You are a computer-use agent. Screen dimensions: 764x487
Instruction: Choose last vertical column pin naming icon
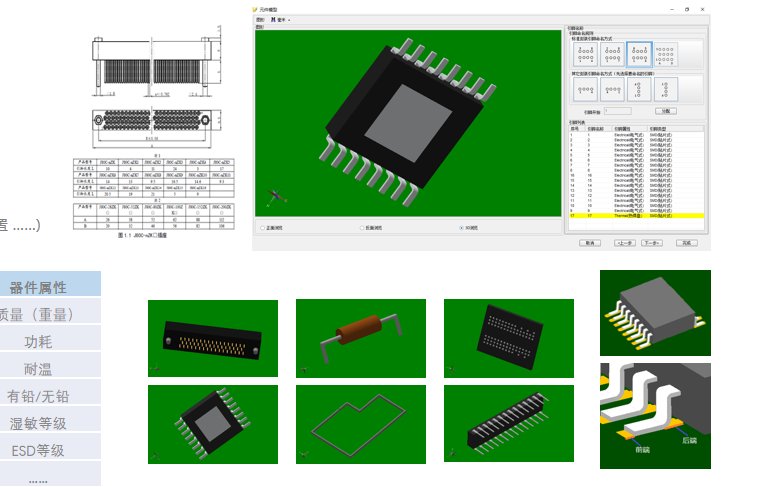(666, 89)
